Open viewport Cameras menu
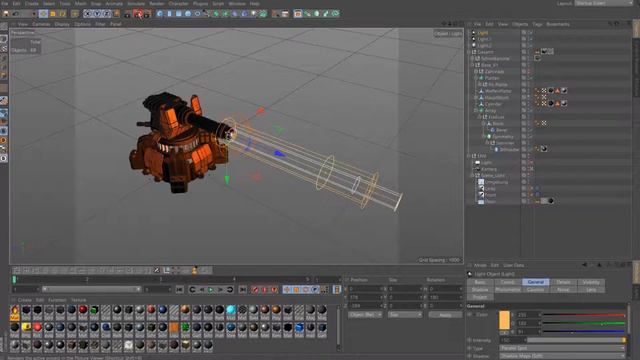 [41, 24]
